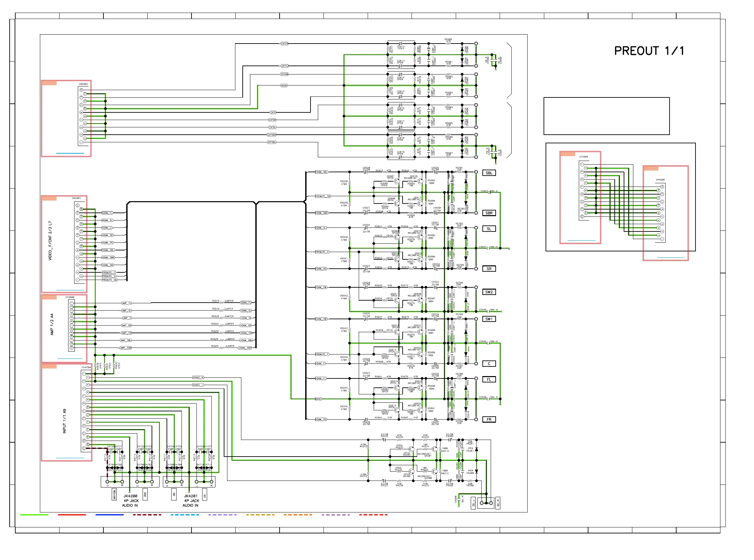754x560 pixels.
Task: Click the FR output label box
Action: coord(489,420)
